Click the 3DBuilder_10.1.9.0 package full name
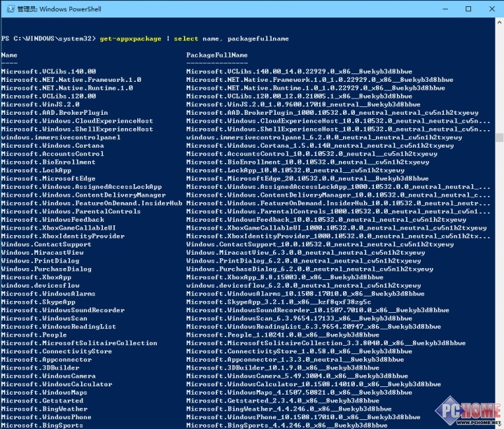The width and height of the screenshot is (504, 429). pos(283,368)
